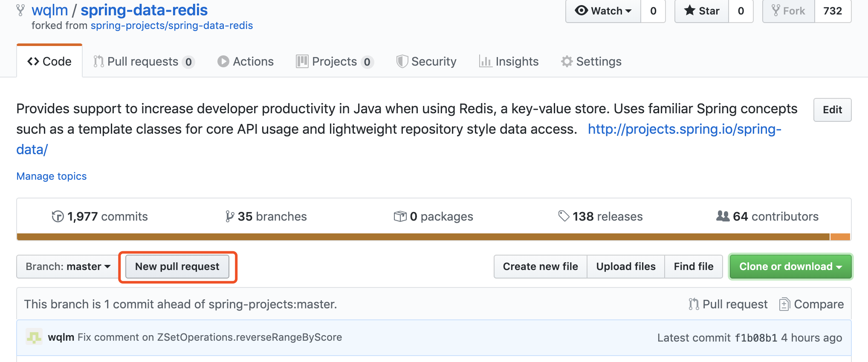Open commit message Fix comment on ZSetOperations.reverseRangeByScore
This screenshot has width=868, height=362.
coord(210,337)
